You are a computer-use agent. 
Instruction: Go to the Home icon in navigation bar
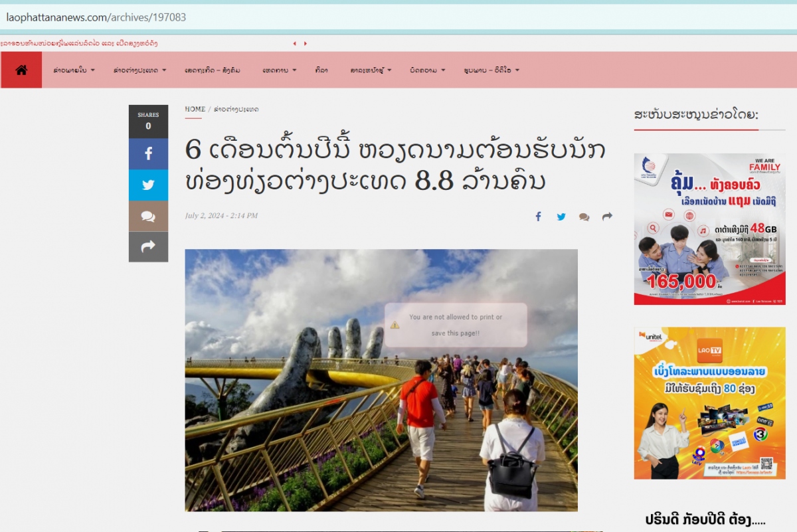point(21,70)
